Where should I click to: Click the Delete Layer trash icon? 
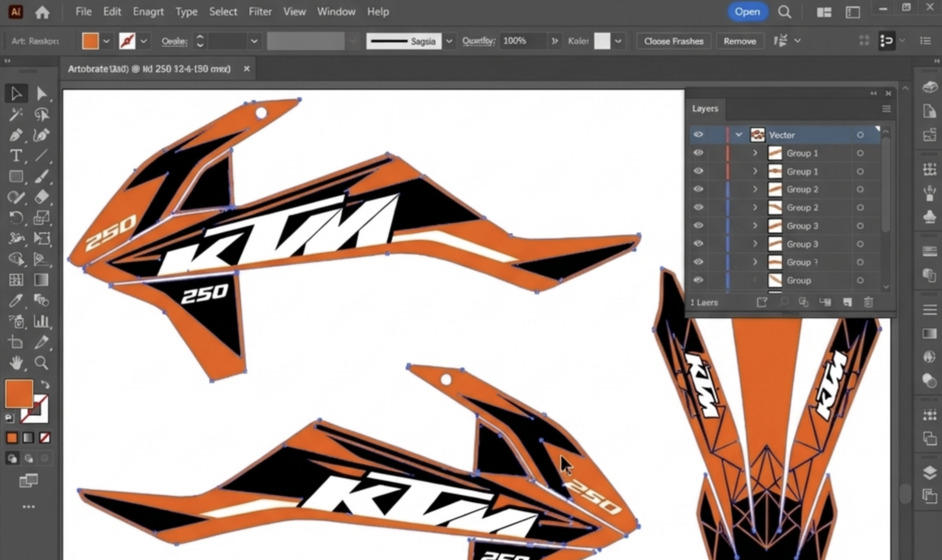[x=868, y=303]
